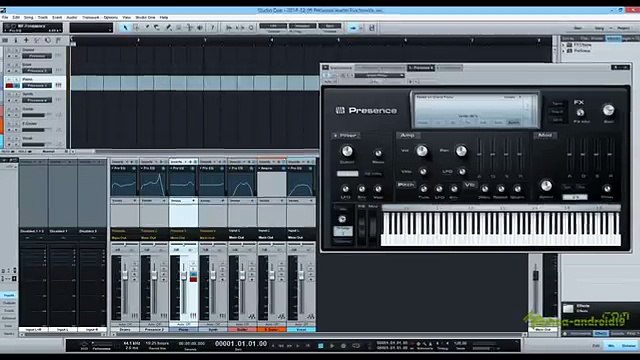
Task: Select the Paint tool in the toolbar
Action: [x=168, y=28]
